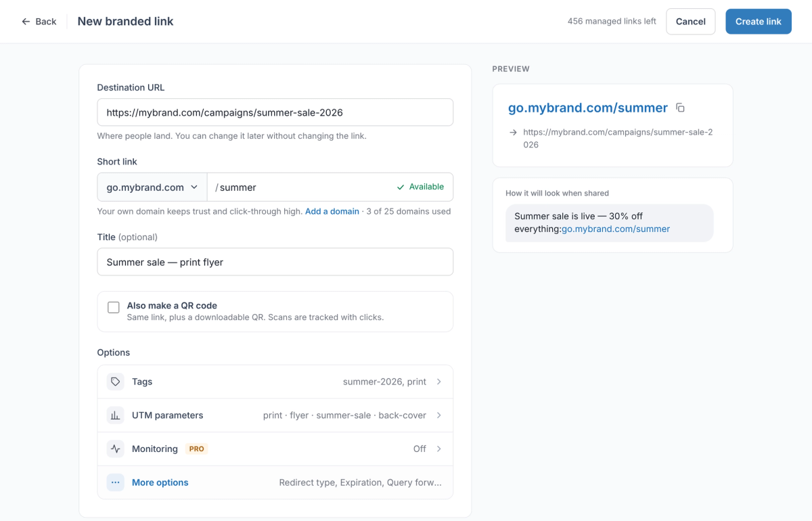Click the Add a domain link
Screen dimensions: 812x521
click(332, 211)
